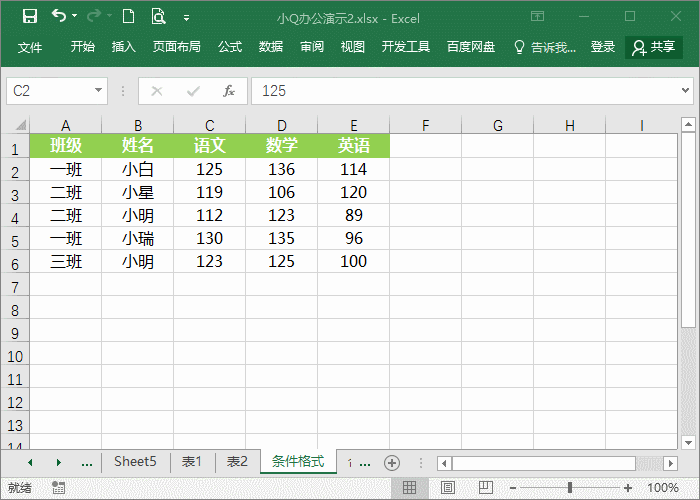The width and height of the screenshot is (700, 500).
Task: Click the New blank document icon
Action: (x=128, y=16)
